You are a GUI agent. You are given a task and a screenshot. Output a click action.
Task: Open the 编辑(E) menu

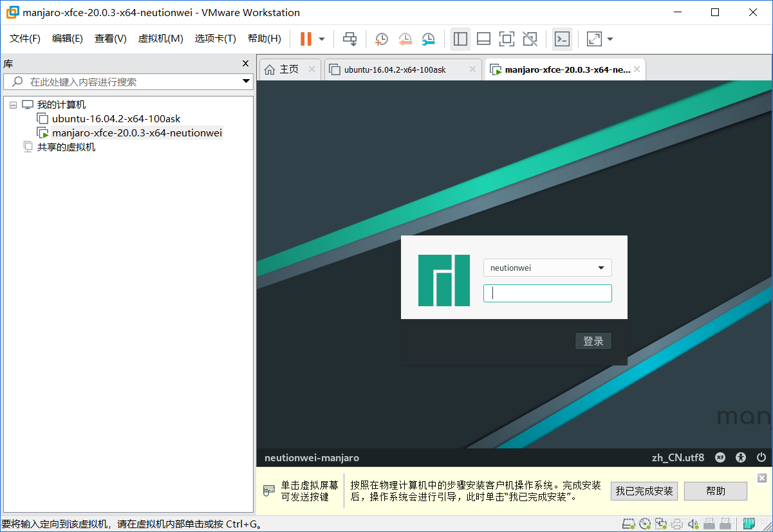[x=68, y=39]
